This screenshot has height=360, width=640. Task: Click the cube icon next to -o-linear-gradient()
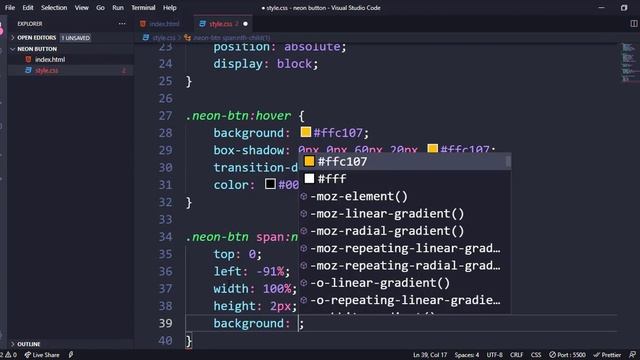[304, 283]
